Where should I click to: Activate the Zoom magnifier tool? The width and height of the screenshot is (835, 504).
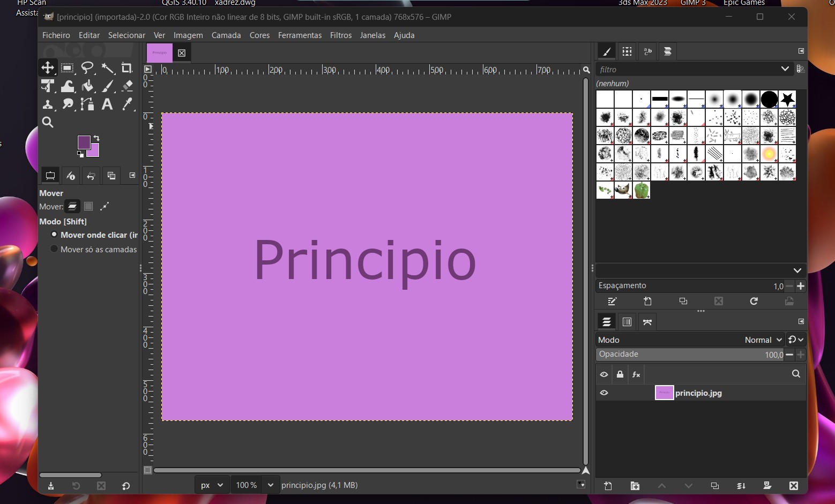click(48, 123)
